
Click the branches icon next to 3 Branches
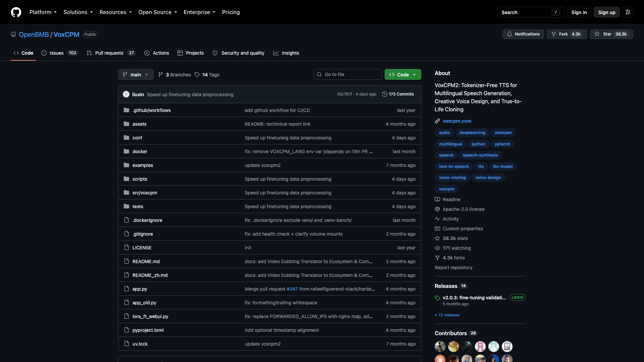click(x=161, y=74)
